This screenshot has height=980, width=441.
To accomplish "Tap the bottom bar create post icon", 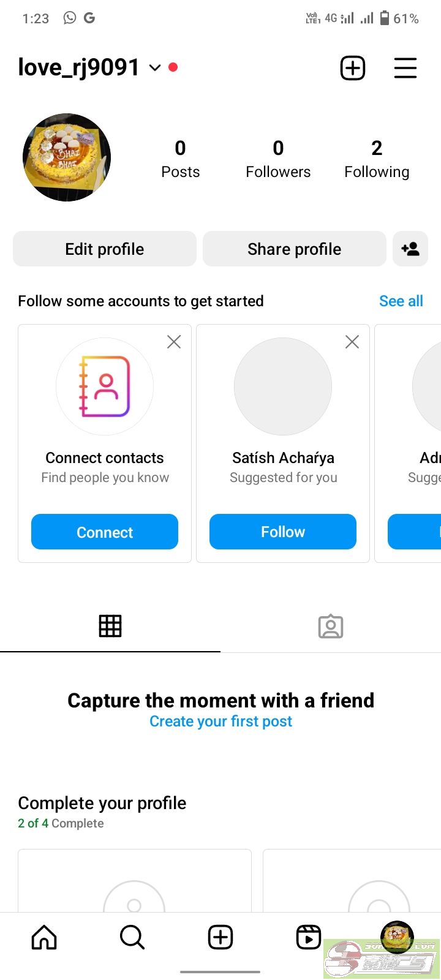I will [221, 937].
